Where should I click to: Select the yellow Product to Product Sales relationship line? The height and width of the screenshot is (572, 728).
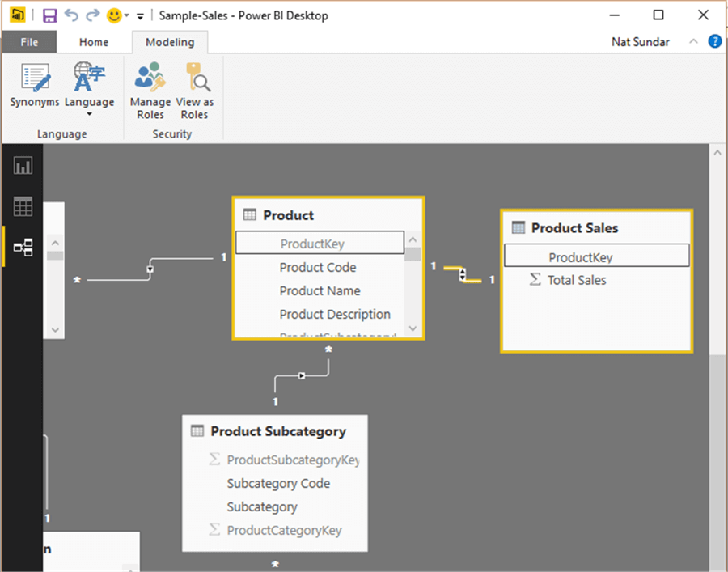(463, 274)
